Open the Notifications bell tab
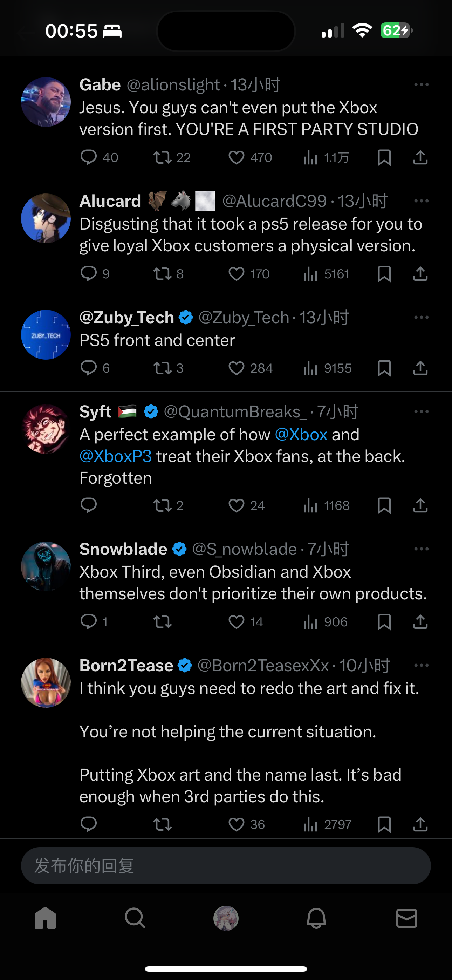The image size is (452, 980). pos(316,918)
